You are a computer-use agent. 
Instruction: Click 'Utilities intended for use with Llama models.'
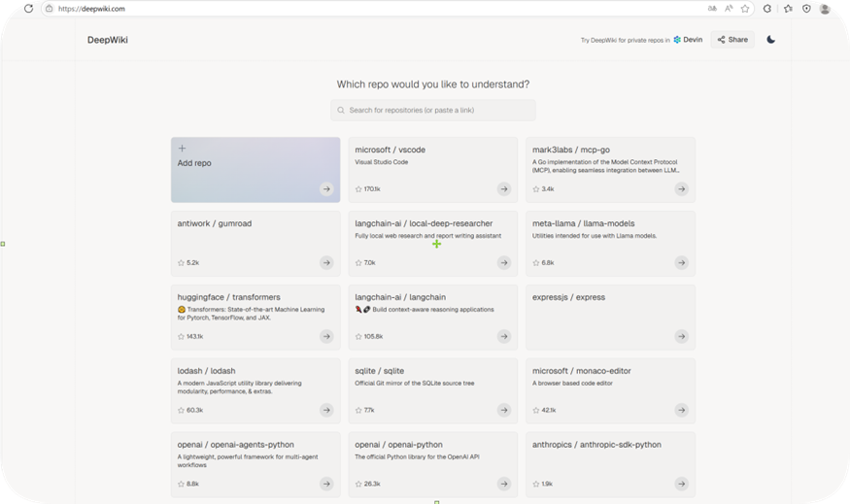[595, 236]
